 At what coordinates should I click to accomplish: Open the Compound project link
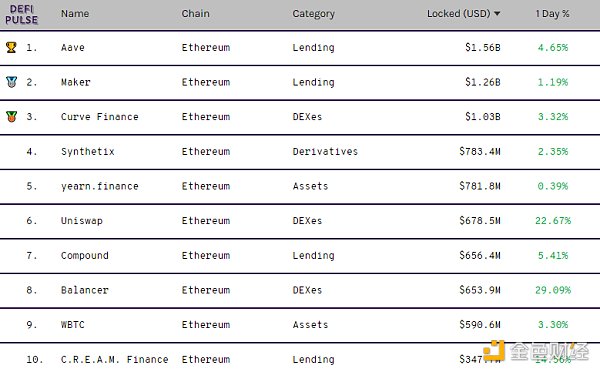click(85, 256)
